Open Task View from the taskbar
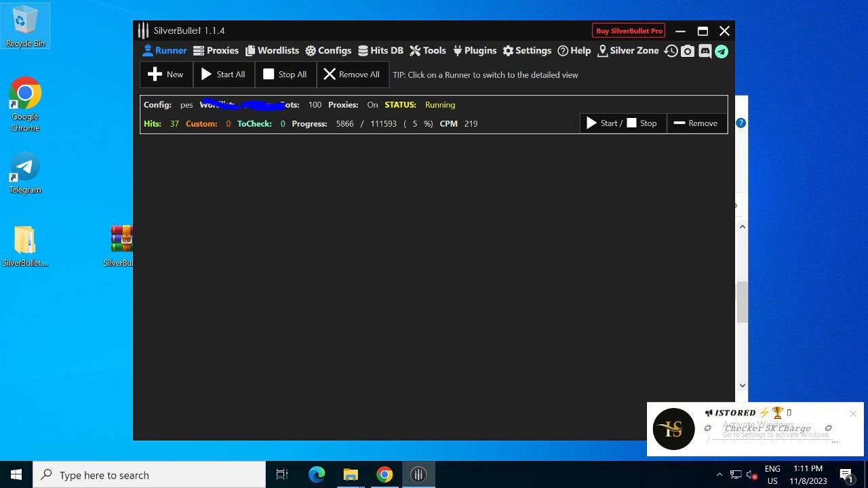868x488 pixels. tap(282, 474)
